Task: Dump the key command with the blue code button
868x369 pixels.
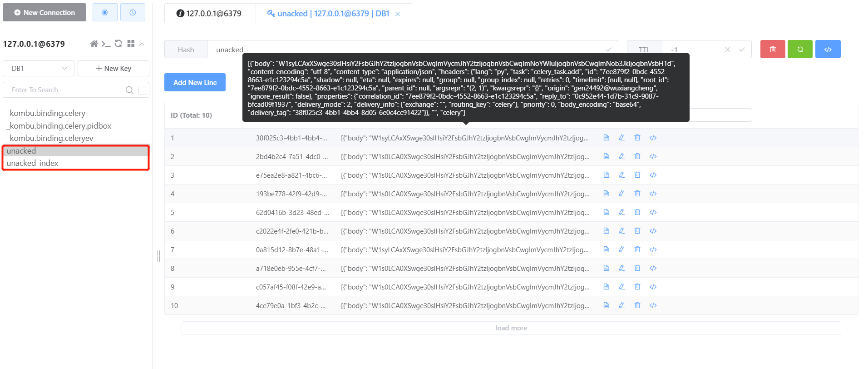Action: (x=828, y=49)
